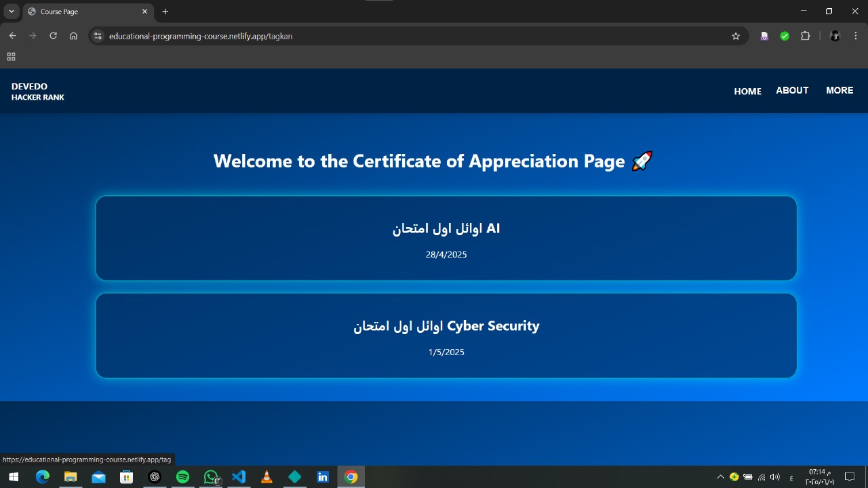Go to the ABOUT nav item

tap(792, 90)
